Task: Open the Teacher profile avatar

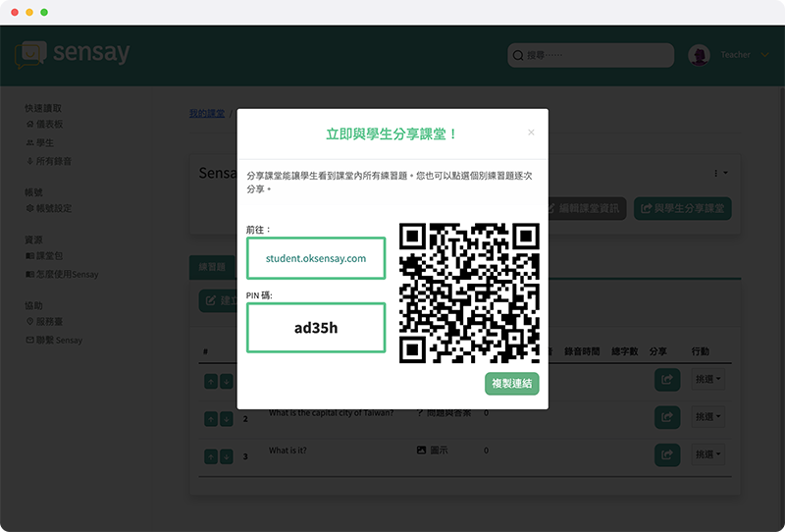Action: coord(699,56)
